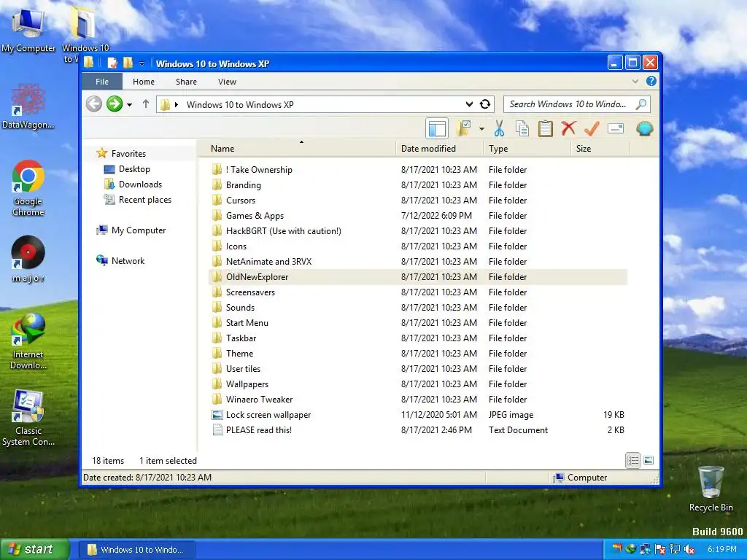Click the 6:19 PM clock
The width and height of the screenshot is (747, 560).
(x=721, y=549)
